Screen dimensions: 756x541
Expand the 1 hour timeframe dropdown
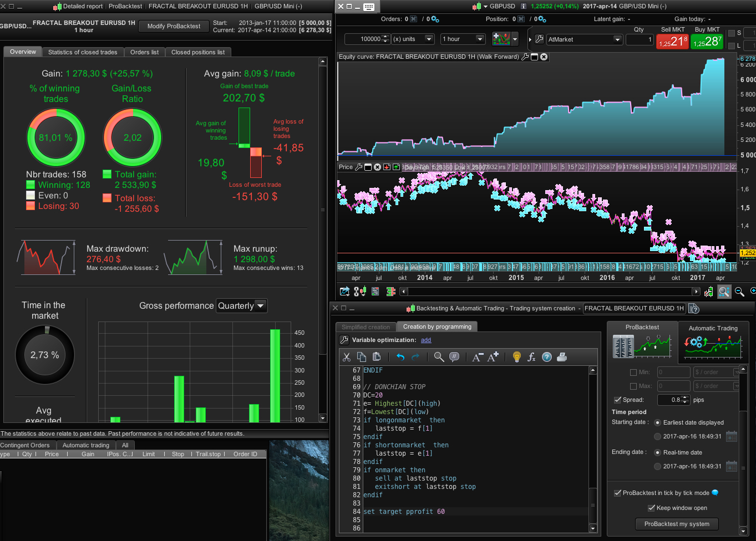coord(463,39)
